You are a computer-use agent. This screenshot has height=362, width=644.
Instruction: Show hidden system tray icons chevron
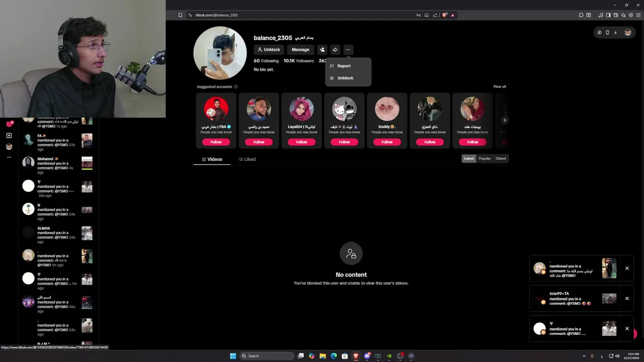584,356
